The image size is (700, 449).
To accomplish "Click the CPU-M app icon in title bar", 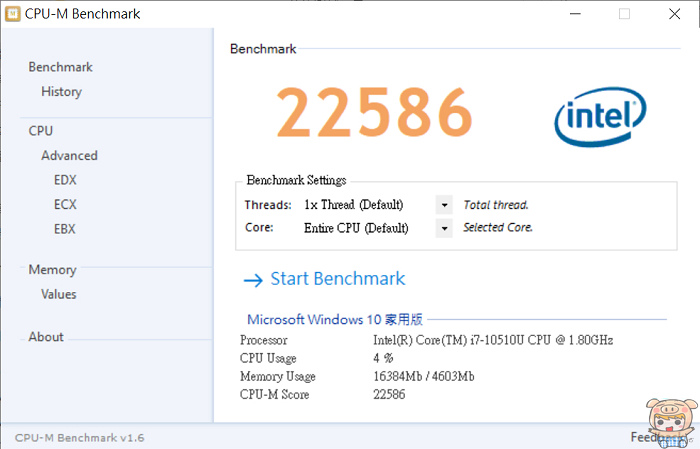I will point(13,13).
